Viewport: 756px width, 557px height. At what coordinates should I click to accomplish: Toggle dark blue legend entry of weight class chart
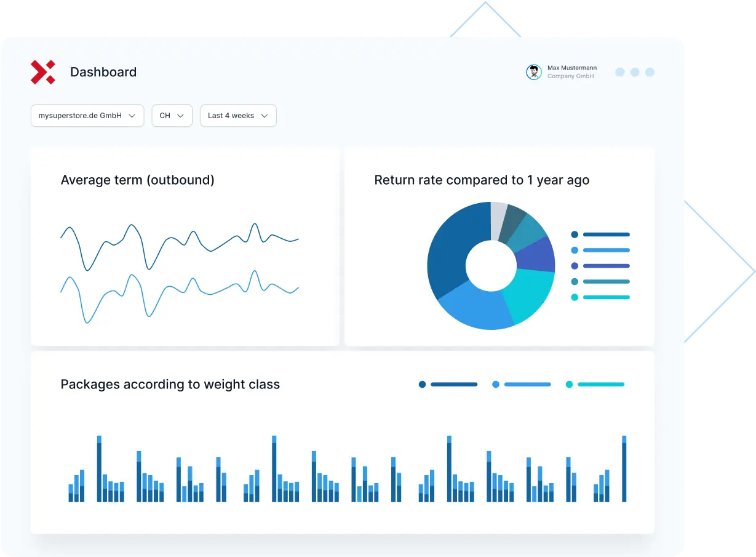[x=448, y=385]
